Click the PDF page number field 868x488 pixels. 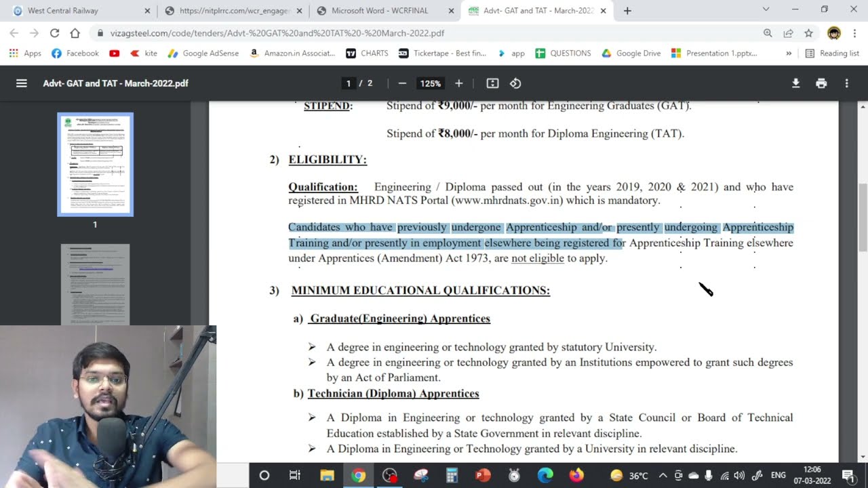coord(349,83)
